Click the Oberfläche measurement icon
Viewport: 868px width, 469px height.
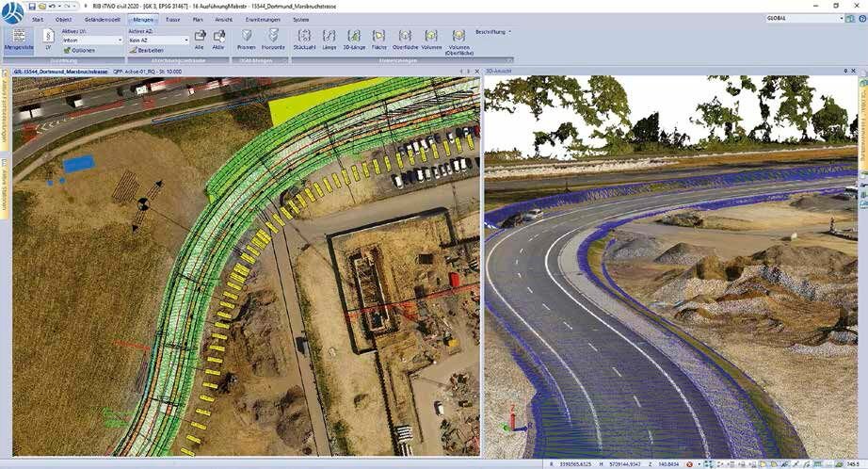click(x=405, y=40)
